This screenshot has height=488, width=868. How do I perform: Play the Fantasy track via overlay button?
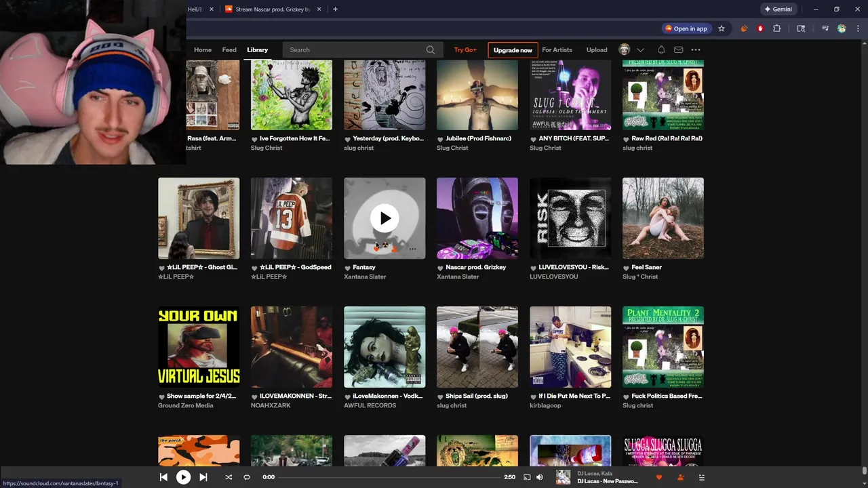pos(384,218)
